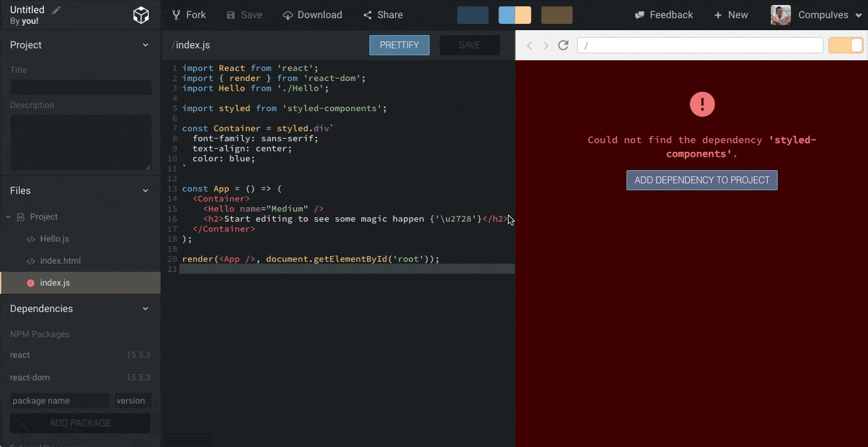The image size is (868, 447).
Task: Click the Feedback megaphone icon
Action: [640, 14]
